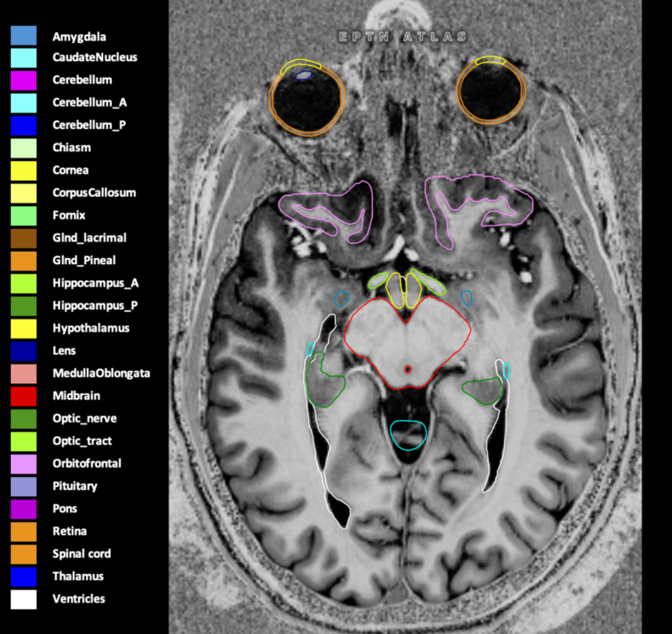Click the 'Amygdala' legend label
The width and height of the screenshot is (672, 634).
point(79,38)
